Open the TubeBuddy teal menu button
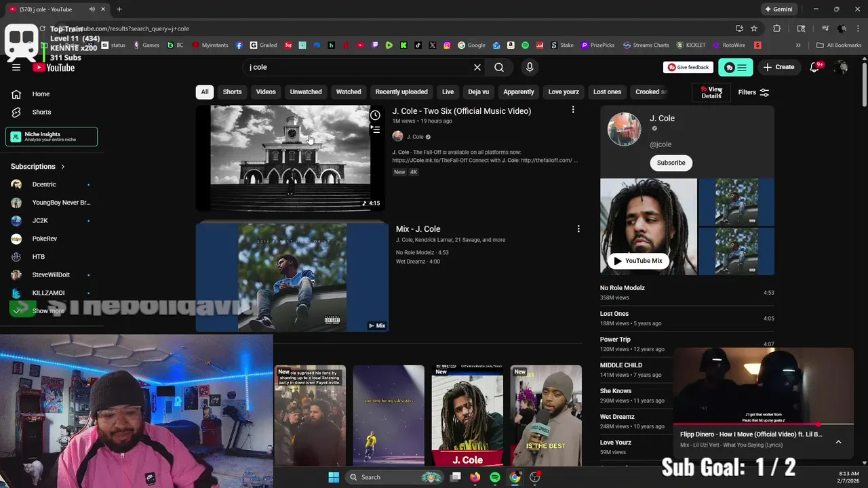868x488 pixels. tap(736, 67)
